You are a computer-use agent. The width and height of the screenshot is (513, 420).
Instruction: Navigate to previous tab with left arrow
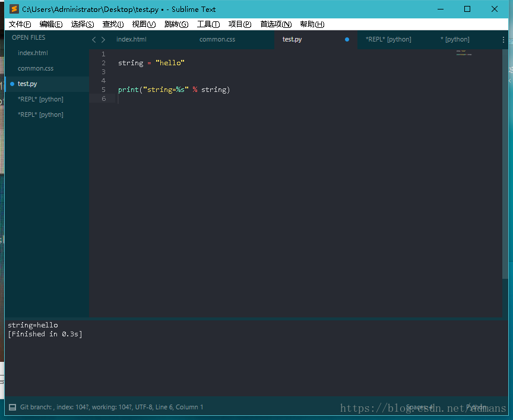point(94,40)
